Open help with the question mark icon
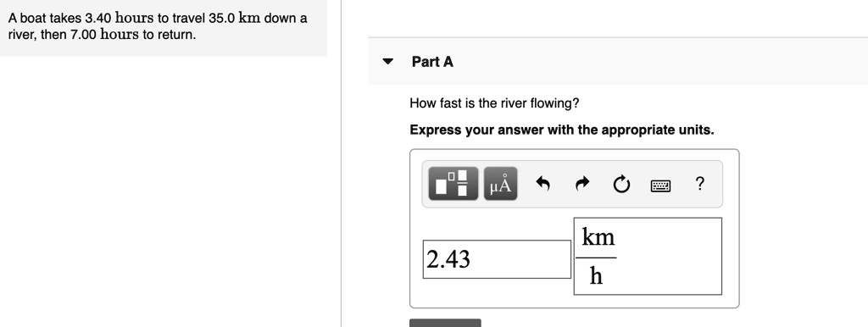The width and height of the screenshot is (868, 327). 699,183
